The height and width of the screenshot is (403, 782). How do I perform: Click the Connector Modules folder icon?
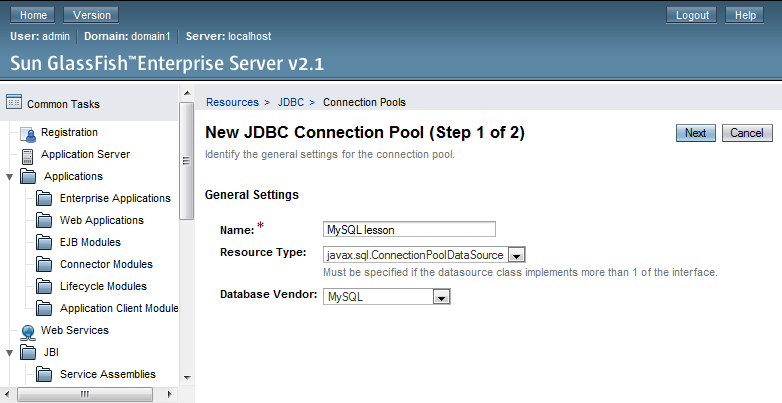point(44,264)
